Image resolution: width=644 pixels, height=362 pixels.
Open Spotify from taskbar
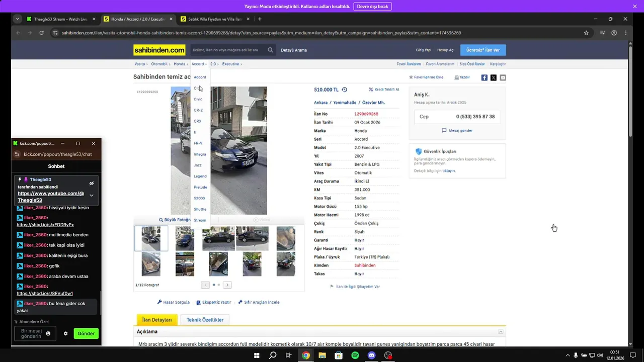(355, 355)
